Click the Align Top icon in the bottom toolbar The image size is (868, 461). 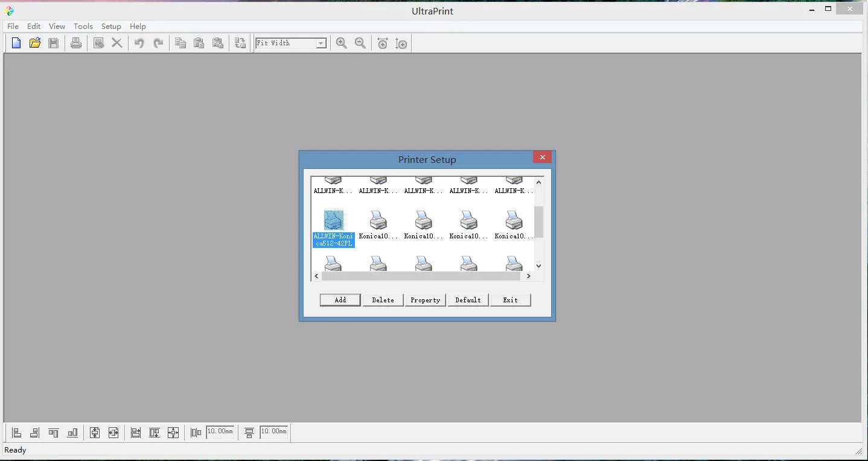tap(54, 432)
